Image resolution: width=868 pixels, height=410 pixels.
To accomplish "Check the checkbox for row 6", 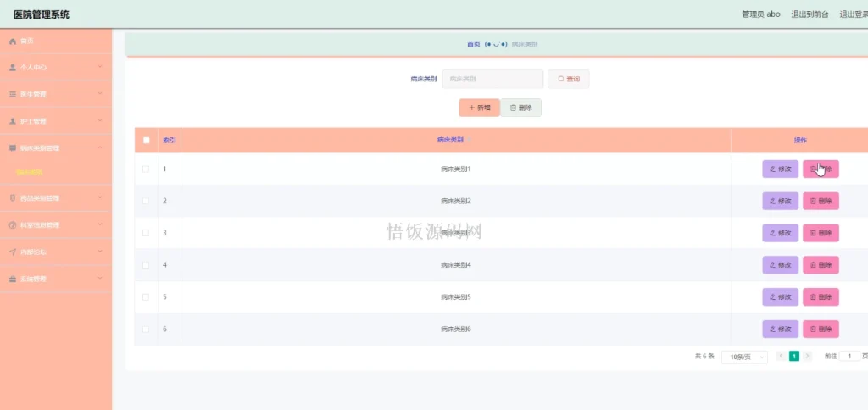I will tap(146, 330).
